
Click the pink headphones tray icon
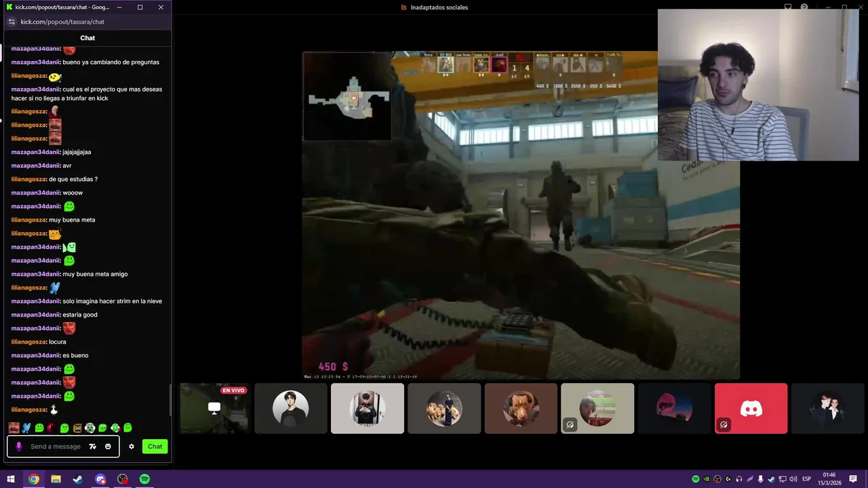click(739, 479)
